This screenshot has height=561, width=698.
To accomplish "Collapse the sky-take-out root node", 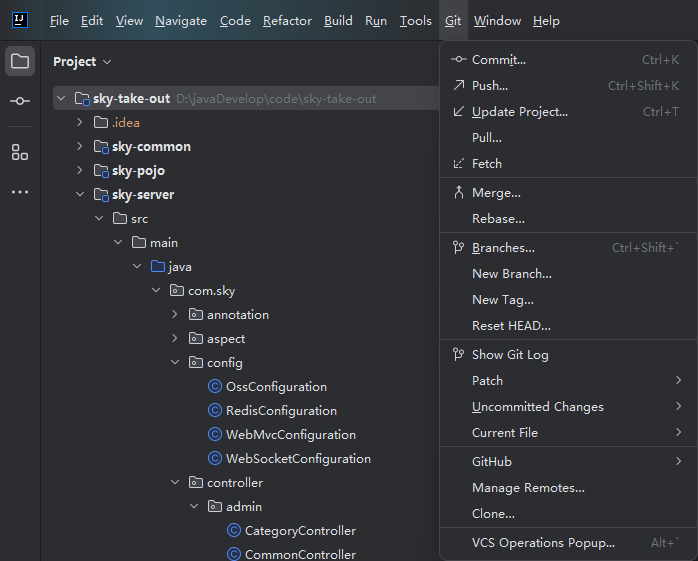I will click(61, 98).
